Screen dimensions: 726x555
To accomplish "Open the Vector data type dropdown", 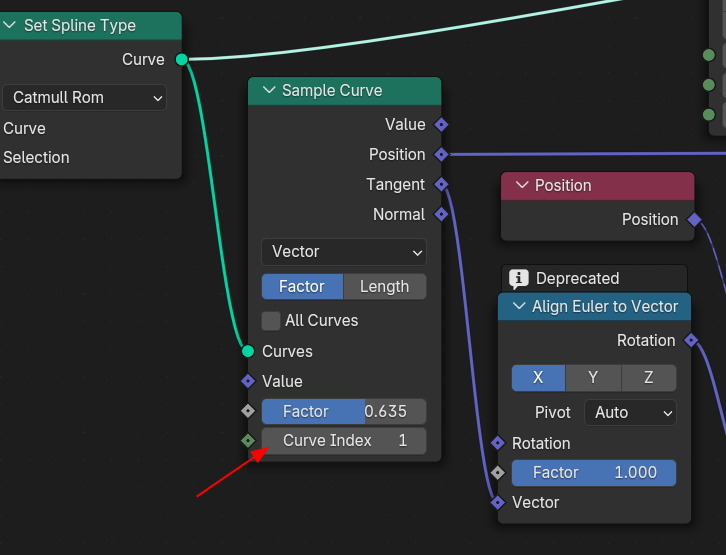I will pyautogui.click(x=344, y=252).
